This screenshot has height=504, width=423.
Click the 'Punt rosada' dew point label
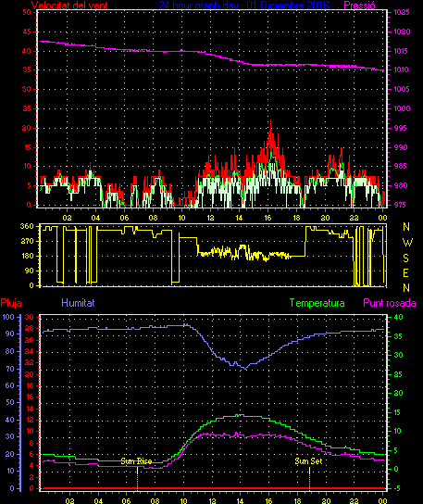[x=390, y=303]
